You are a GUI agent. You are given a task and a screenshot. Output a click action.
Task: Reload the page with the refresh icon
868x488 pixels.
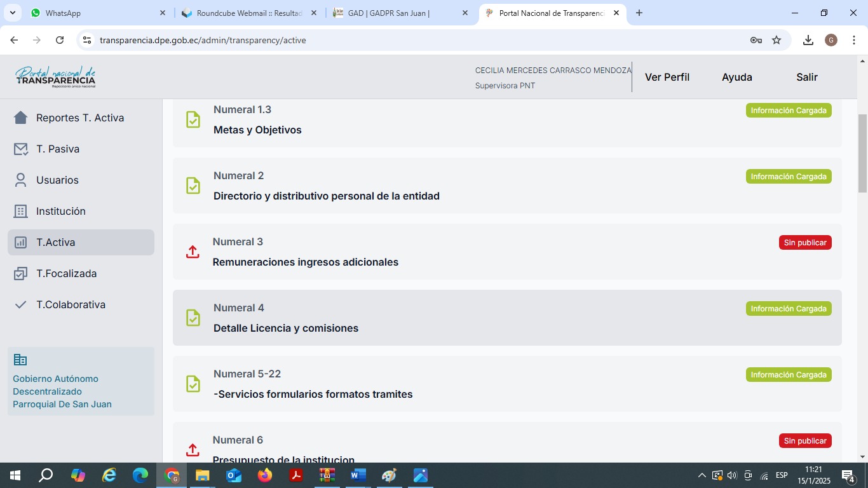point(60,40)
